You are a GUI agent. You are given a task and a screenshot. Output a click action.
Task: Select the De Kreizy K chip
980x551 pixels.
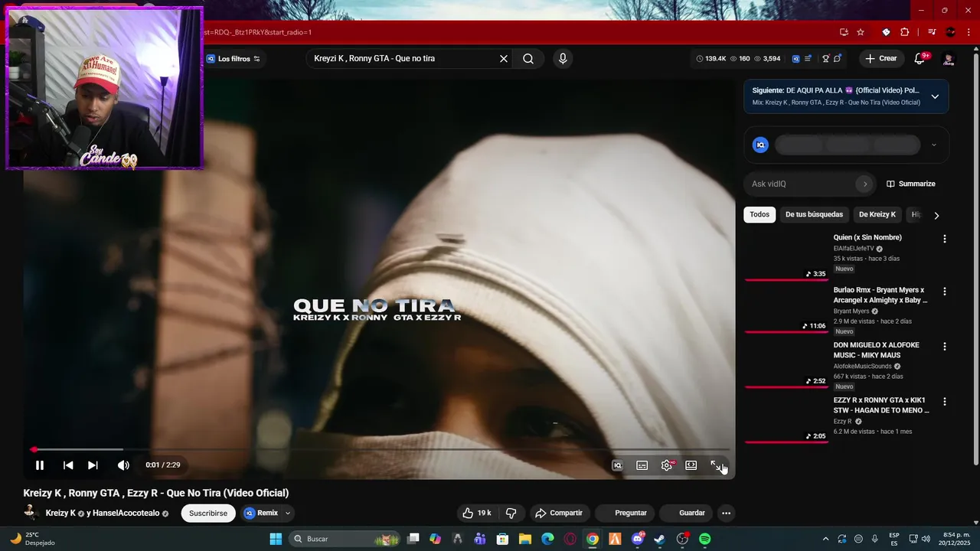pos(877,215)
